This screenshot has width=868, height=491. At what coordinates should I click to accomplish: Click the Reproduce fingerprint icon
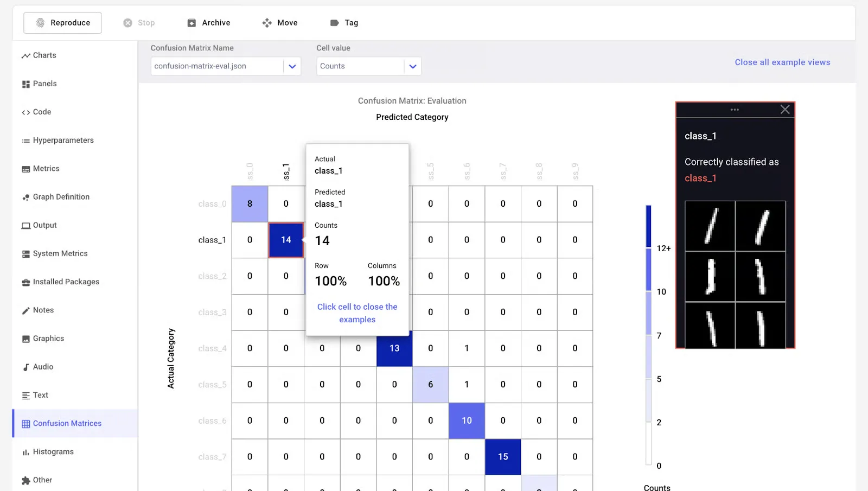pyautogui.click(x=40, y=23)
